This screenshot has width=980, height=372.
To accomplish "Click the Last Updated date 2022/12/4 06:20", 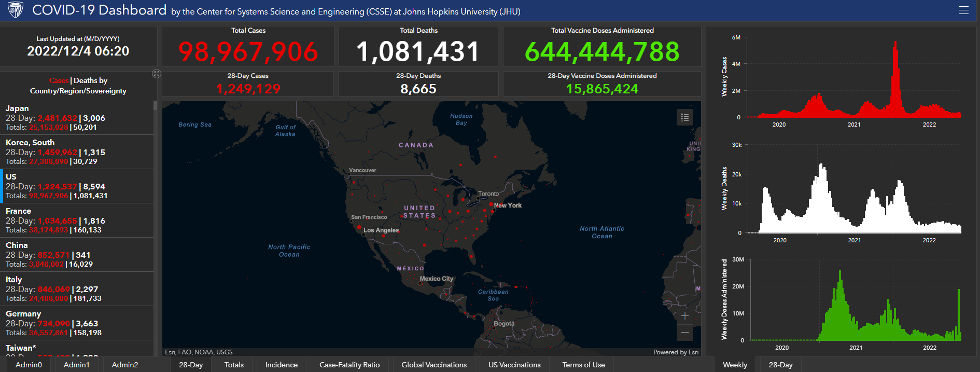I will coord(78,51).
